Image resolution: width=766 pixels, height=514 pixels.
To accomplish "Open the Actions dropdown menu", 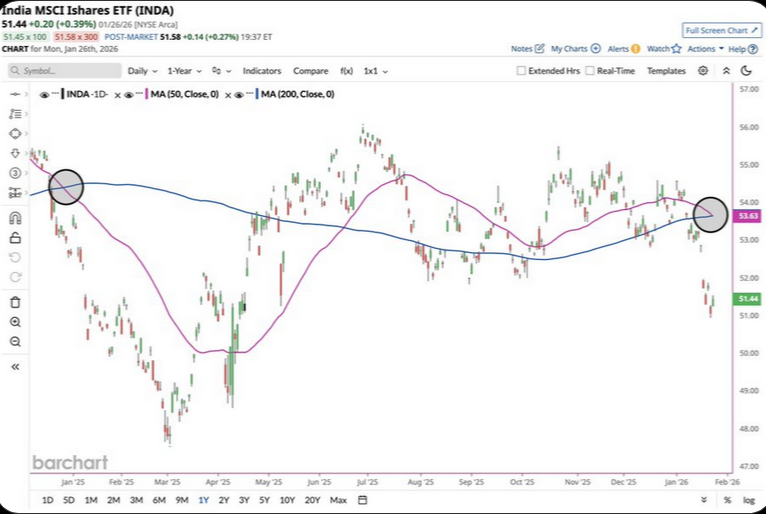I will pyautogui.click(x=704, y=48).
